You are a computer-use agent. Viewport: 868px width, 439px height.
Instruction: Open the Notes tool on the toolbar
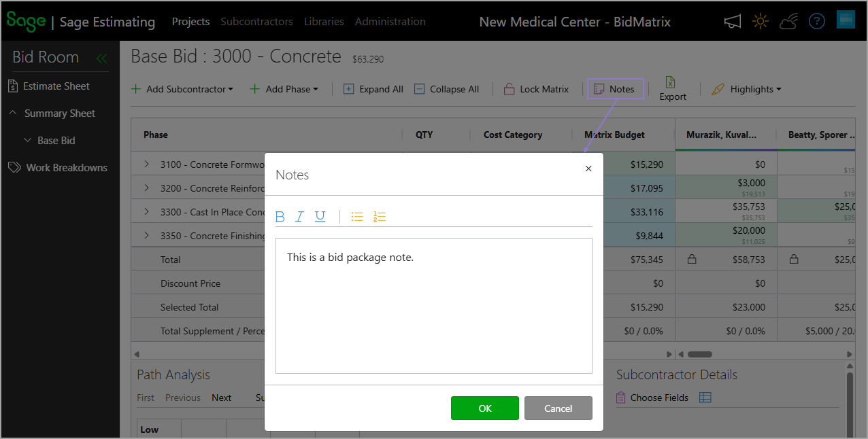[614, 88]
